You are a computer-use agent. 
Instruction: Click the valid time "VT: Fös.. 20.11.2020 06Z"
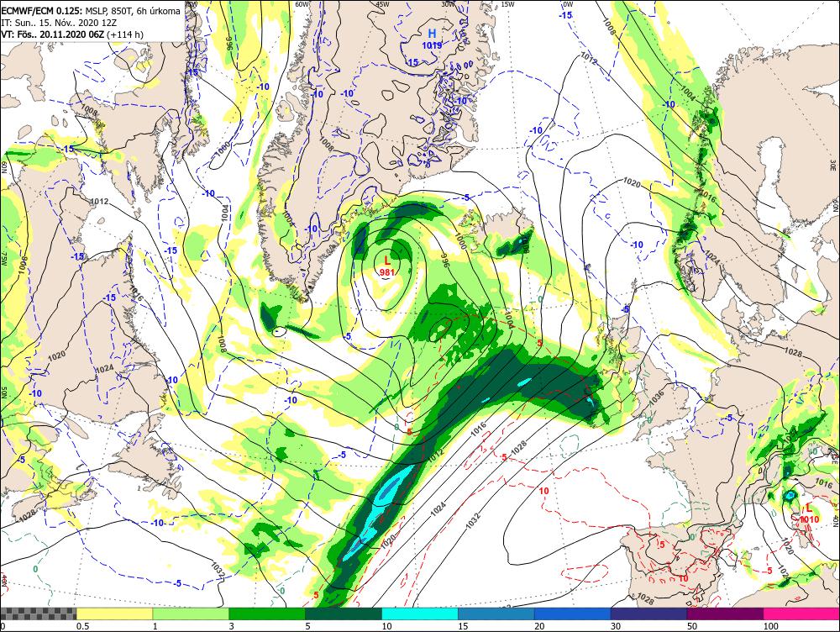pos(53,34)
